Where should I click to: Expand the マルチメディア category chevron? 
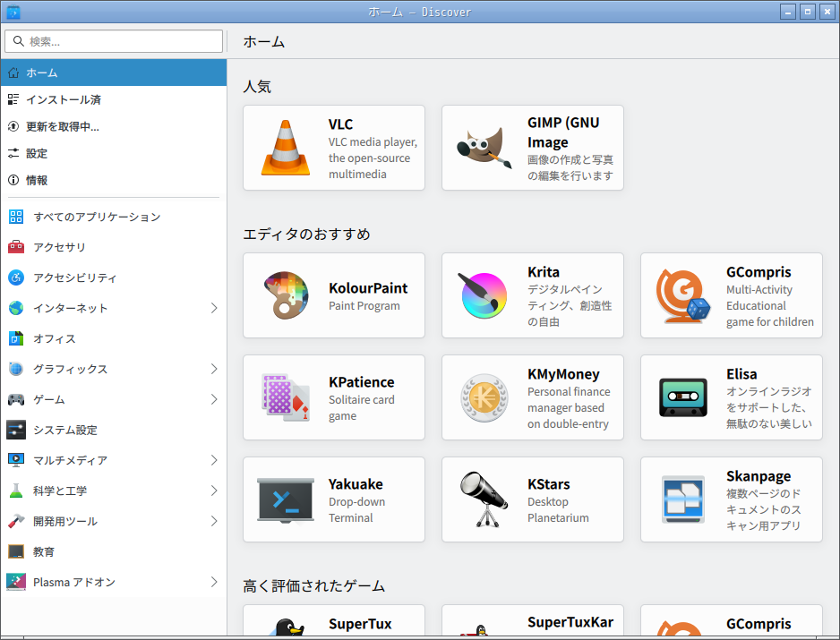point(214,460)
